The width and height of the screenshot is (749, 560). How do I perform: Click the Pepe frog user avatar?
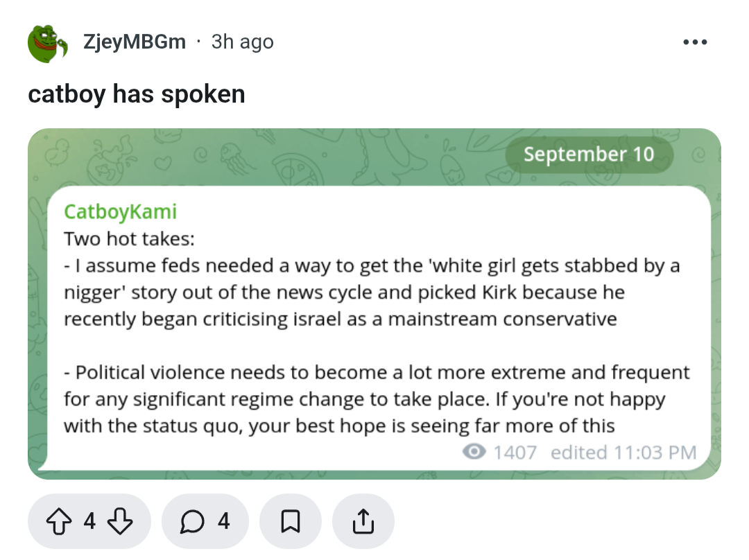click(x=47, y=43)
